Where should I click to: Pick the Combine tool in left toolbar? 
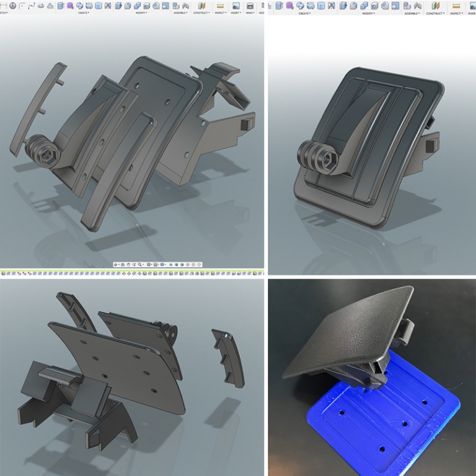pos(137,6)
